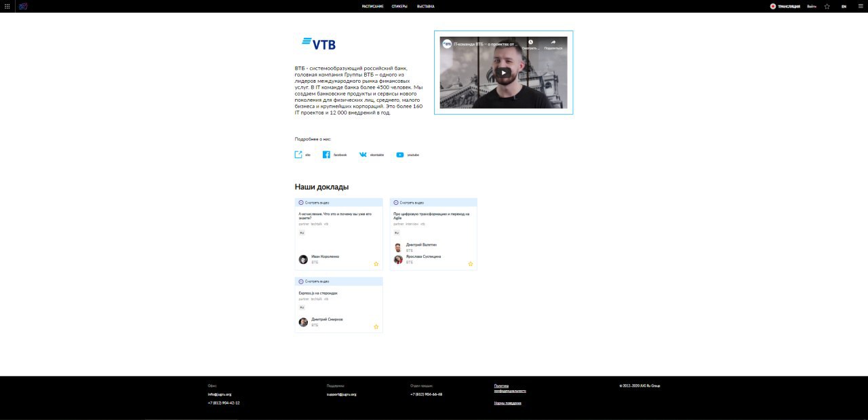Click the info@jugru.org email link
The height and width of the screenshot is (420, 868).
pyautogui.click(x=220, y=394)
